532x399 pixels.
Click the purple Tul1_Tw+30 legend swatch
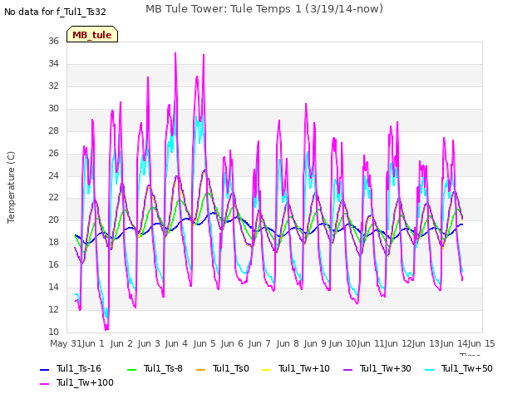pos(347,369)
